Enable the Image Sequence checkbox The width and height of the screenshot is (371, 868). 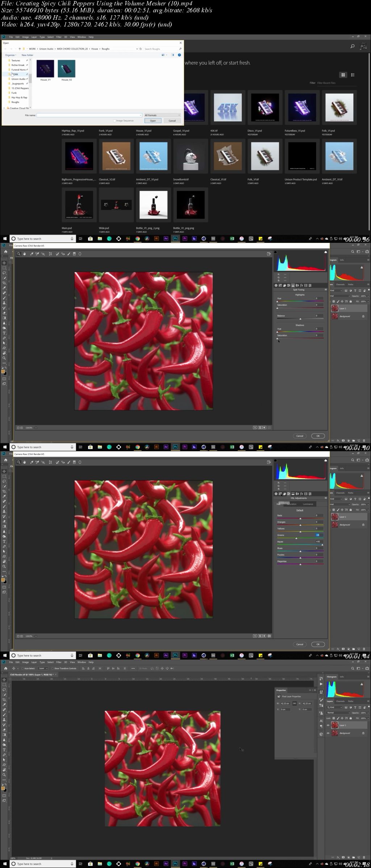point(114,121)
